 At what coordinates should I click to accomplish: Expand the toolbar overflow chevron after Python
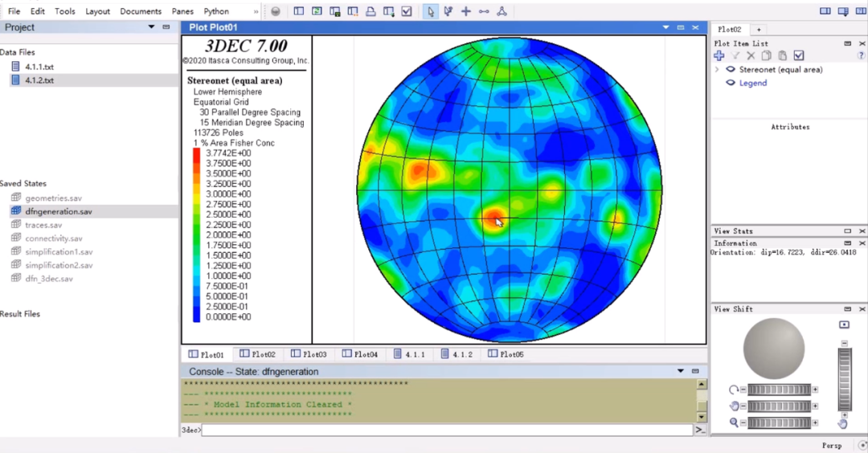pyautogui.click(x=256, y=11)
